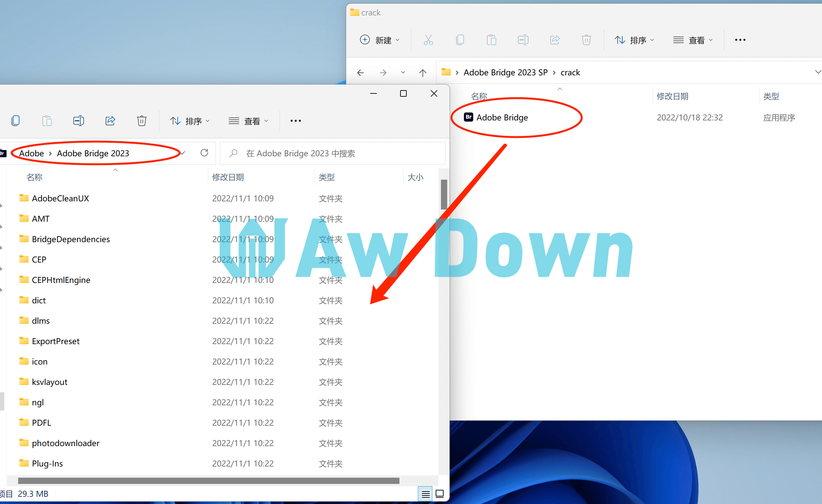Image resolution: width=822 pixels, height=504 pixels.
Task: Sort by the 类型 column in the crack window
Action: coord(771,96)
